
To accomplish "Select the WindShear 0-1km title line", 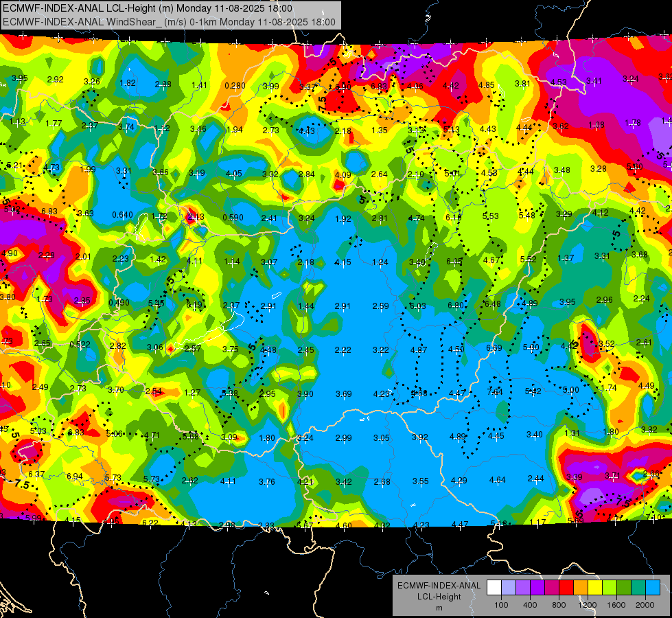I will point(169,22).
